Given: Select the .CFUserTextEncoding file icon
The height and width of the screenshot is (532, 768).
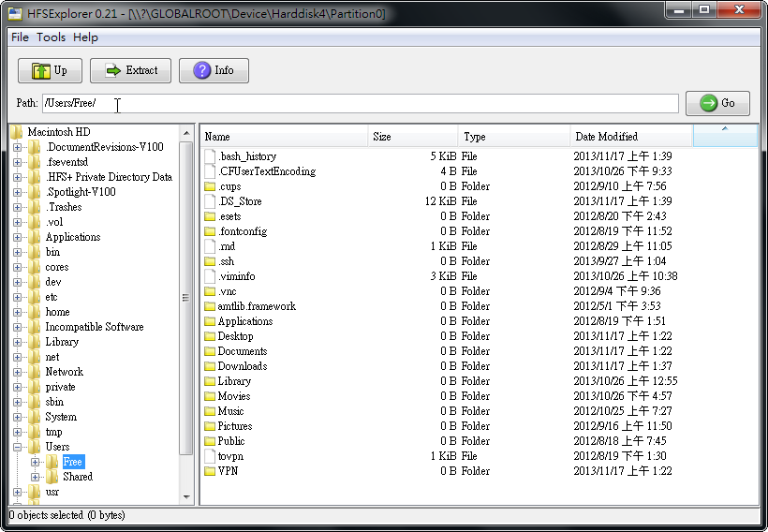Looking at the screenshot, I should coord(210,171).
